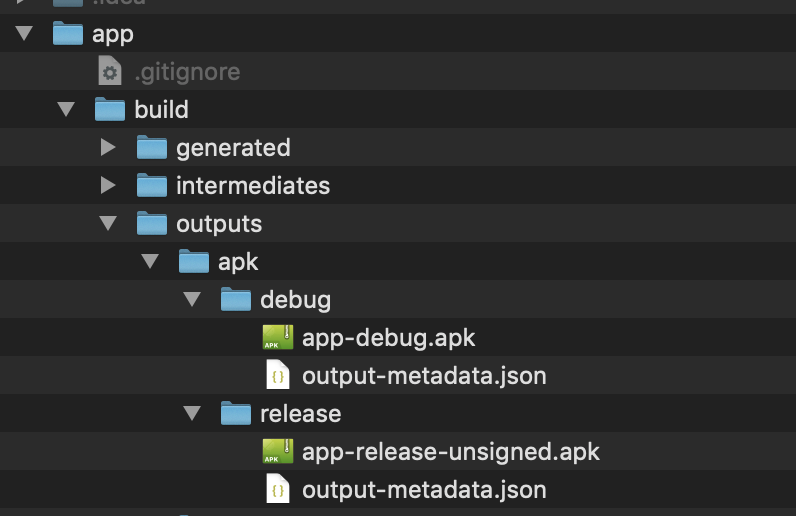Click the .gitignore gear file icon

click(110, 71)
